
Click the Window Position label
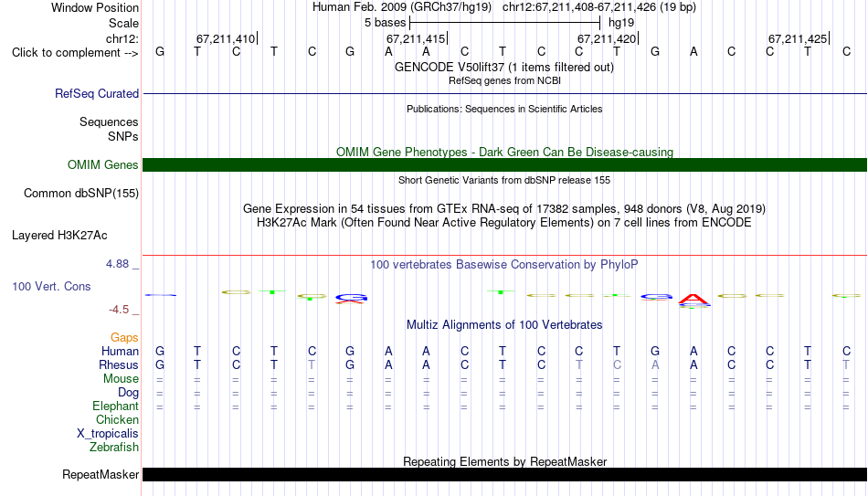click(x=95, y=7)
